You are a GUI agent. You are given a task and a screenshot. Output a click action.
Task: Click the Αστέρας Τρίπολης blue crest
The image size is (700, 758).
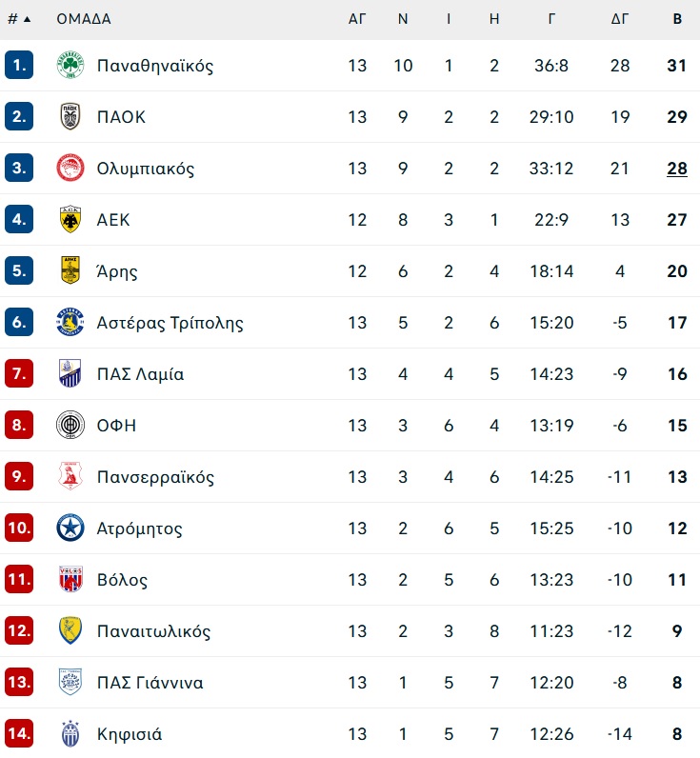[70, 323]
